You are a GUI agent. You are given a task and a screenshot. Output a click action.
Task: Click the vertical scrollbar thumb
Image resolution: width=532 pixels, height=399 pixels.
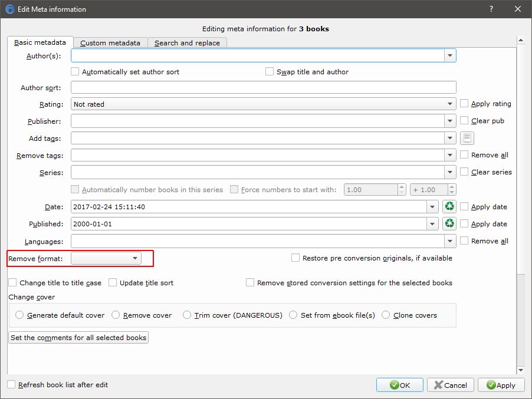click(x=520, y=159)
